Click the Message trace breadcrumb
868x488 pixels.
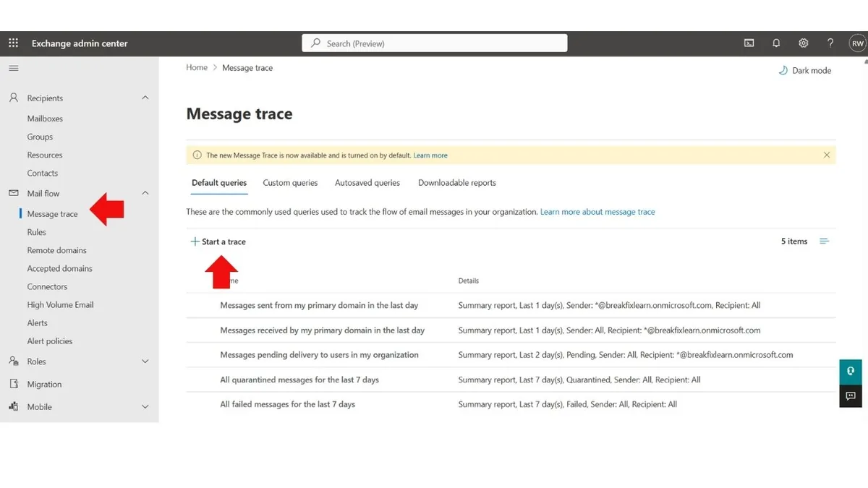coord(247,68)
